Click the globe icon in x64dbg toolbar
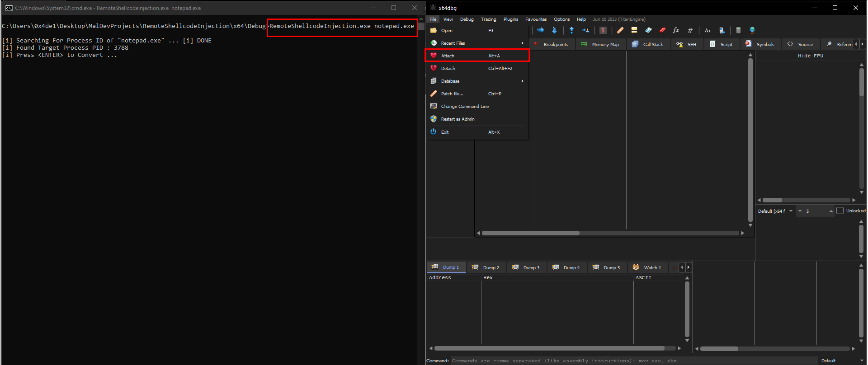This screenshot has width=868, height=365. click(752, 30)
